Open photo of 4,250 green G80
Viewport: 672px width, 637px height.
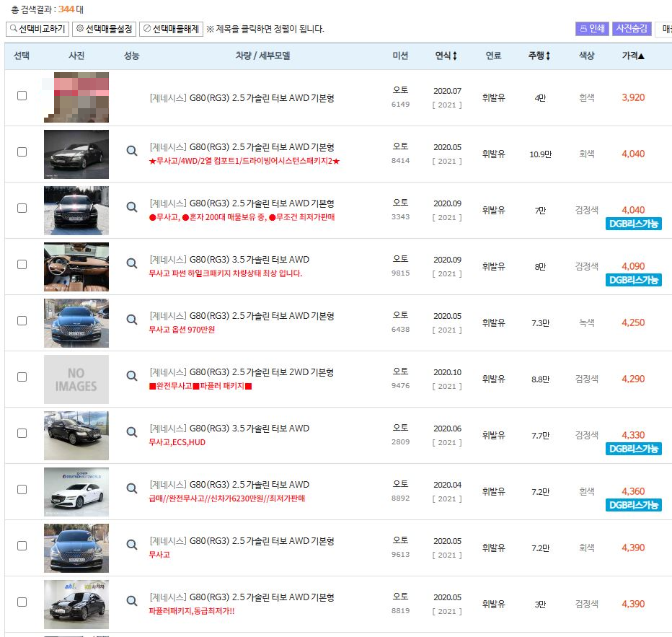click(x=76, y=323)
